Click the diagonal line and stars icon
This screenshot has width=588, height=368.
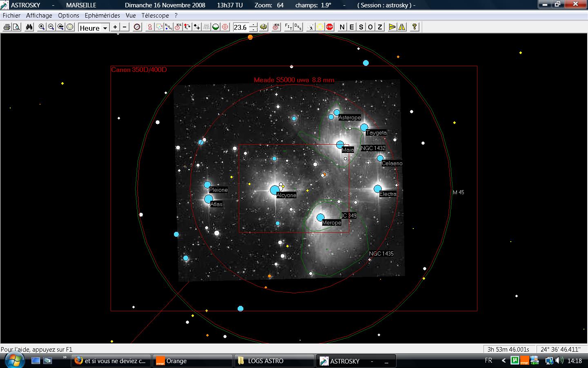tap(197, 27)
